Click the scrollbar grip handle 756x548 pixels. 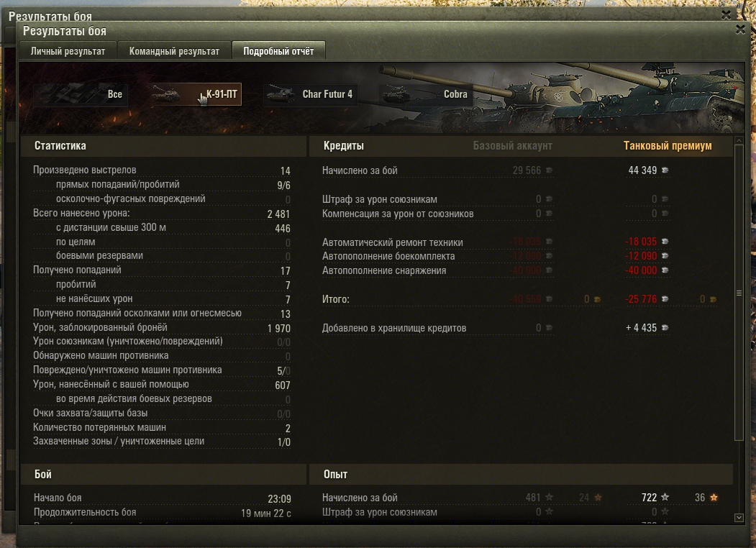click(739, 293)
